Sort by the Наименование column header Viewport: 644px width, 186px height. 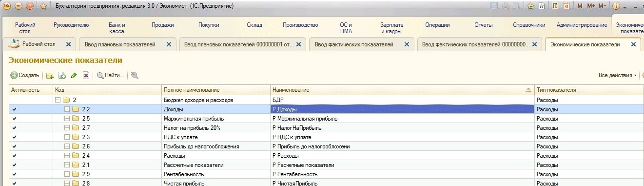(x=403, y=90)
